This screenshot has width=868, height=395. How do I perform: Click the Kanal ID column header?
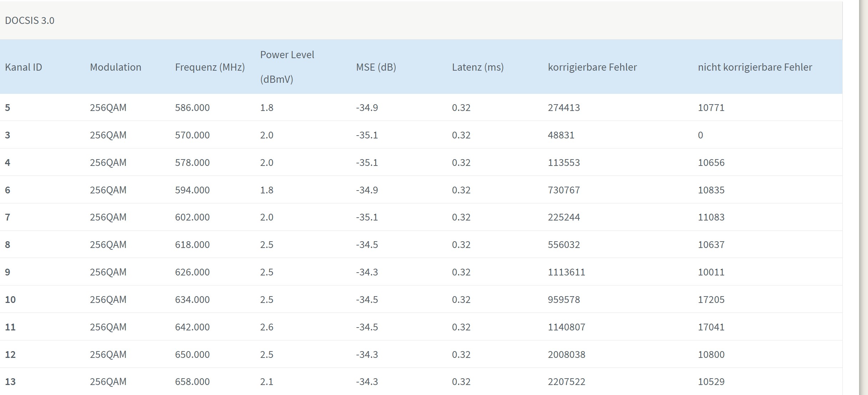click(24, 67)
